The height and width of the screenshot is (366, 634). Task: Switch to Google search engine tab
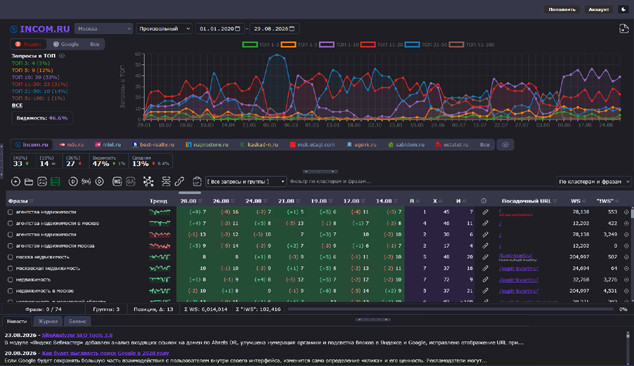(x=66, y=44)
